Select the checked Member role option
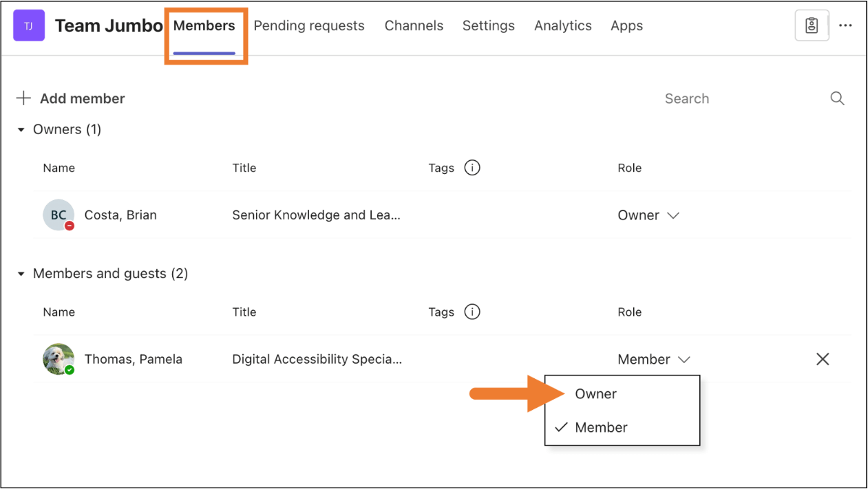Screen dimensions: 868x489 pyautogui.click(x=601, y=427)
